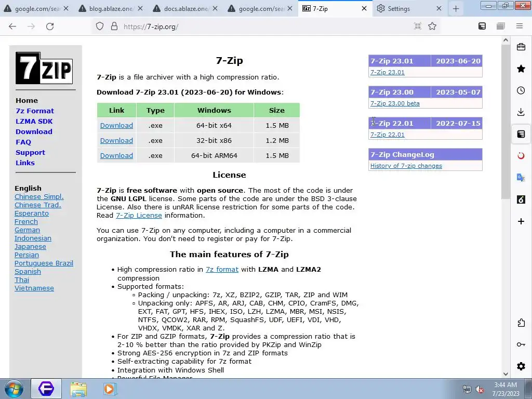Open bookmarks star in sidebar
This screenshot has height=399, width=532.
(x=521, y=69)
